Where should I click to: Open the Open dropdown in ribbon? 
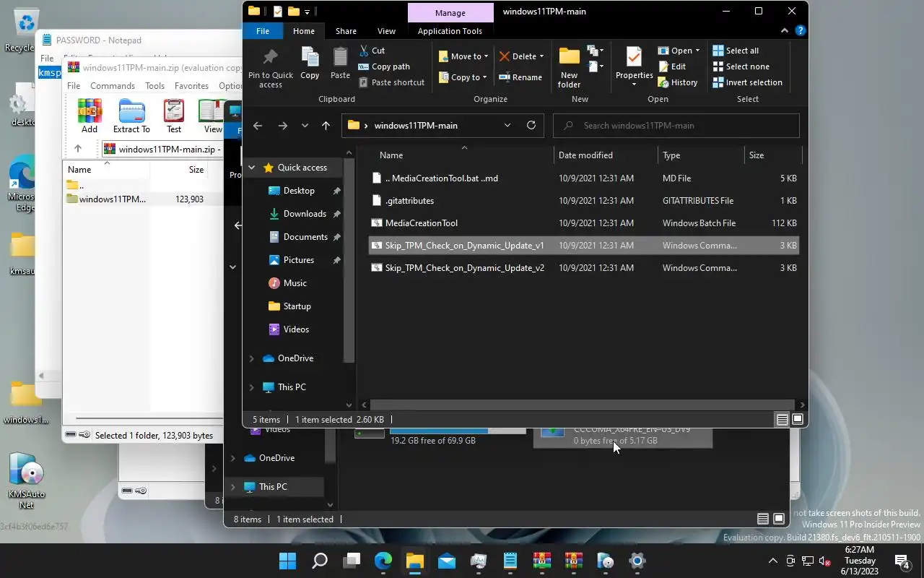tap(679, 51)
